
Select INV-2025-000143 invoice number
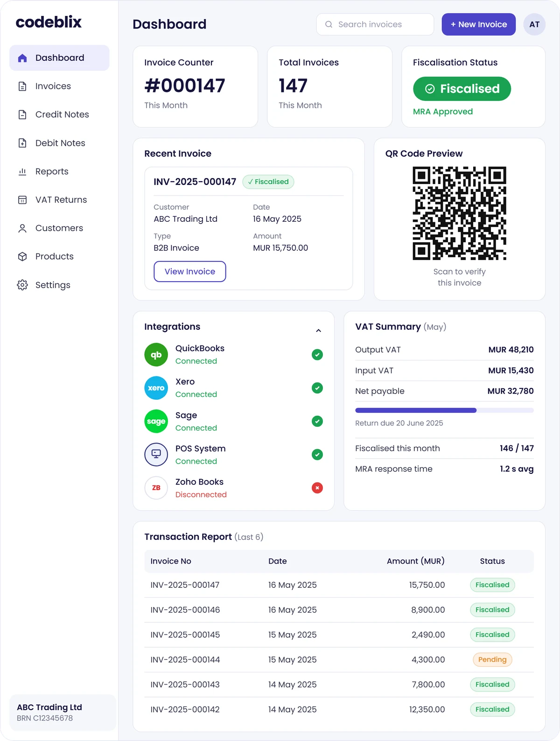tap(185, 685)
